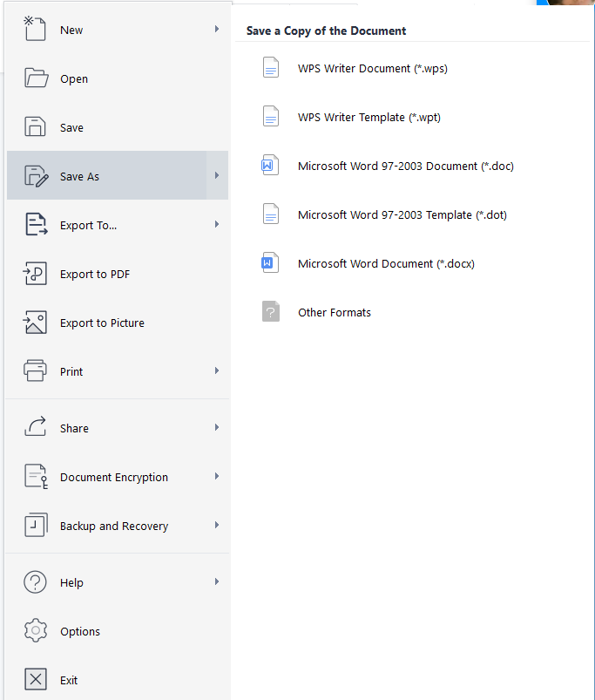This screenshot has height=700, width=595.
Task: Click the New document icon
Action: pyautogui.click(x=34, y=29)
